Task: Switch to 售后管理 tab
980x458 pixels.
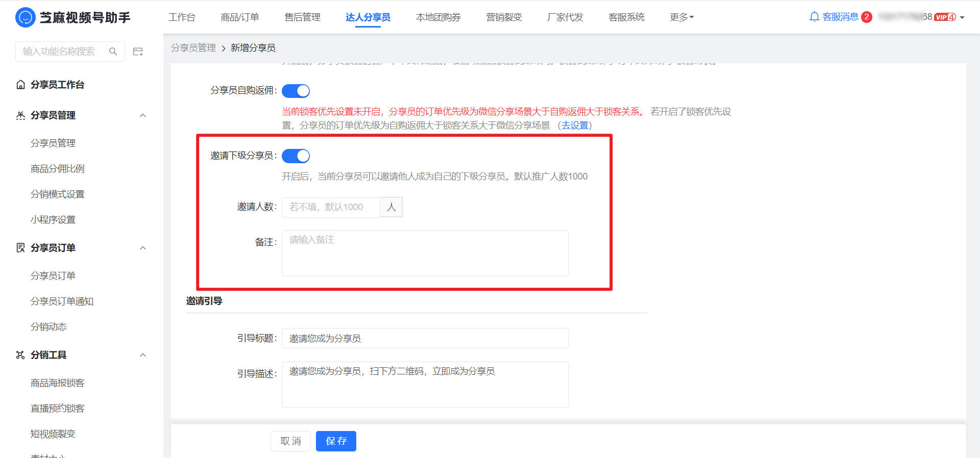Action: click(x=302, y=17)
